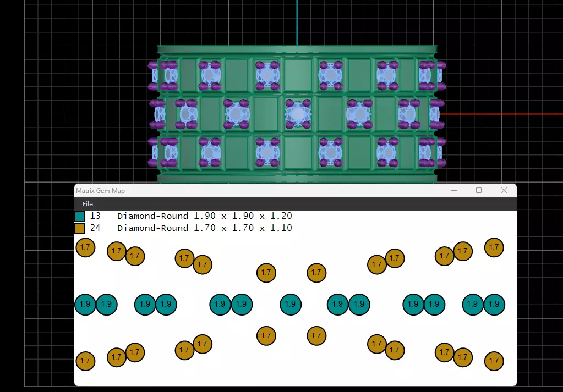
Task: Click the plain center panel in the ring's top row
Action: [298, 75]
